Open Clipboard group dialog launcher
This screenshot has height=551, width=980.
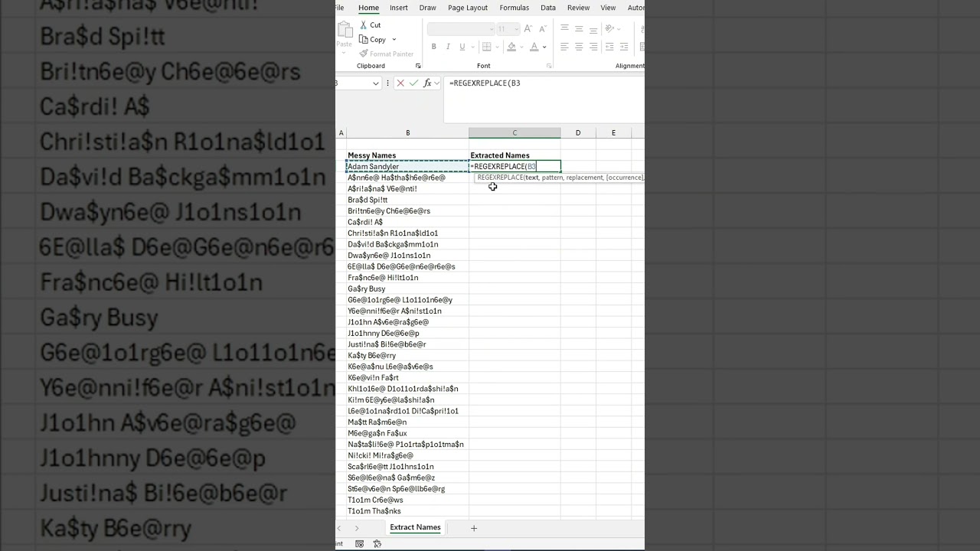point(418,66)
